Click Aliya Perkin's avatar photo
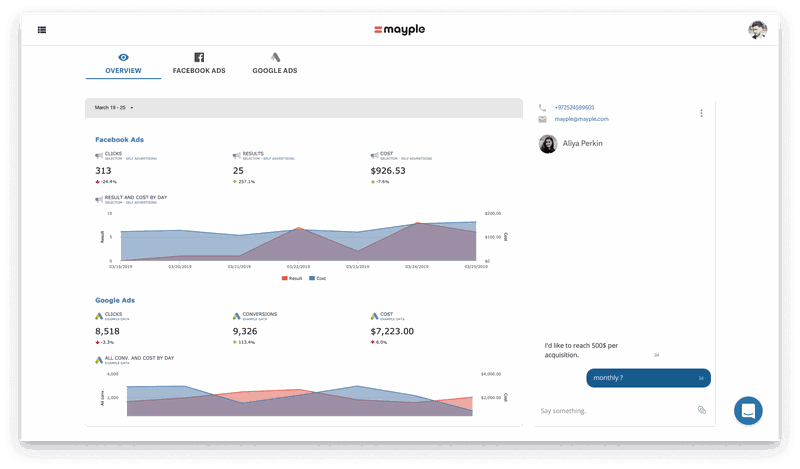This screenshot has height=469, width=800. 548,144
